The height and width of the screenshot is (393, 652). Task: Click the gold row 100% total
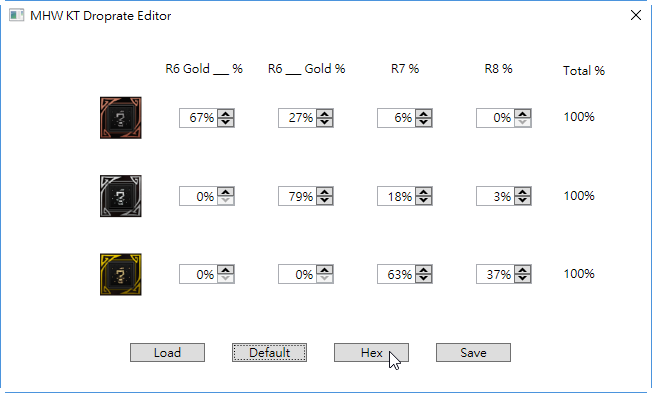tap(579, 274)
